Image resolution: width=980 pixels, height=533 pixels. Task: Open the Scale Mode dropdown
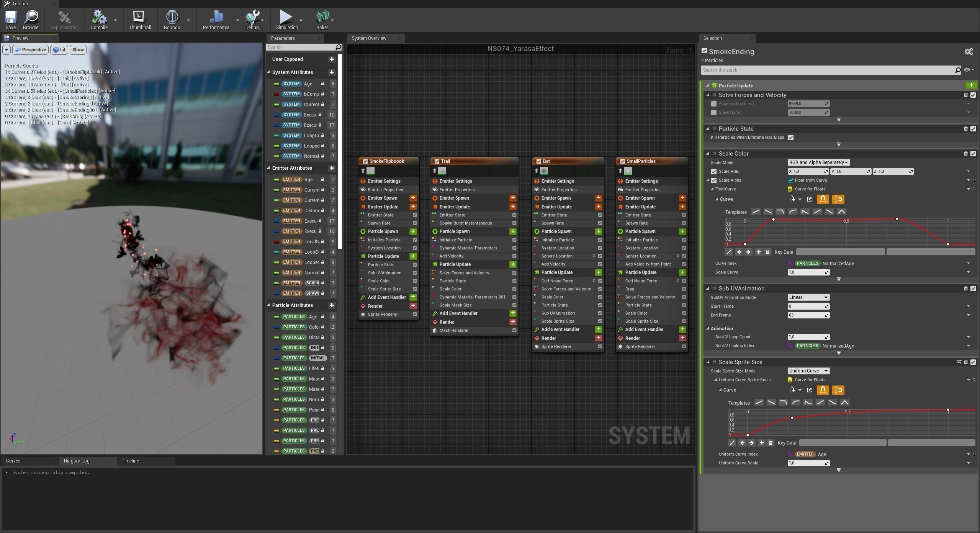tap(818, 162)
